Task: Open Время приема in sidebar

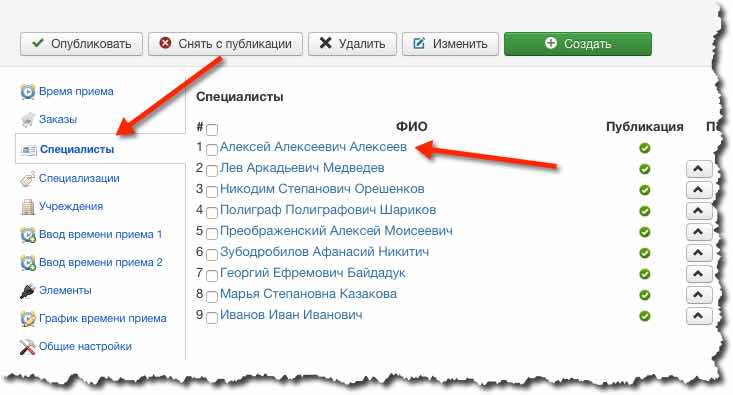Action: click(x=76, y=91)
